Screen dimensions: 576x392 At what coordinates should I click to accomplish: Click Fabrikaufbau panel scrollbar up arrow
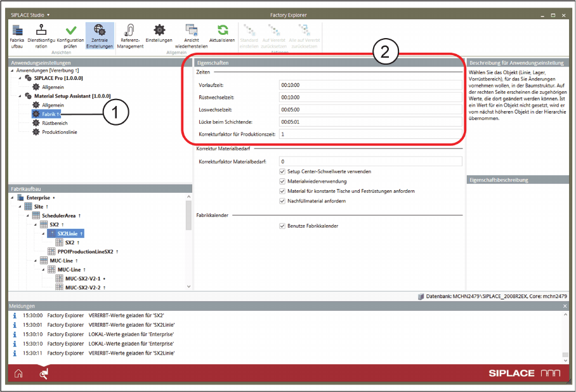point(188,197)
